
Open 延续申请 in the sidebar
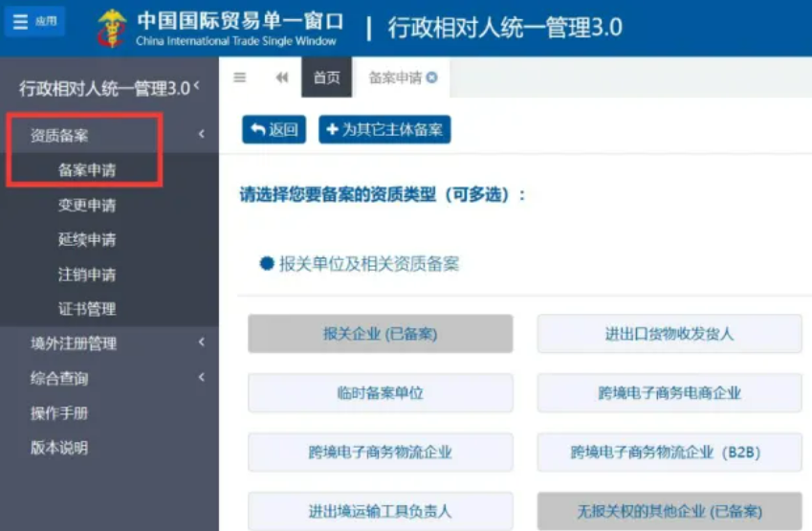pyautogui.click(x=87, y=239)
